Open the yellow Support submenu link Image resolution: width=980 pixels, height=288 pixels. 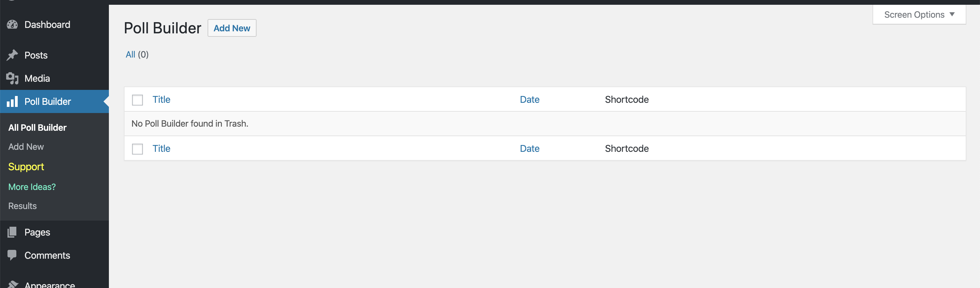point(26,166)
